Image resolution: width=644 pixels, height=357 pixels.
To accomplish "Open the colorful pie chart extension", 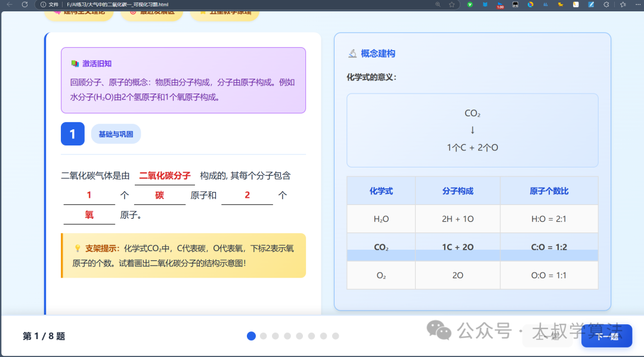I will [530, 5].
